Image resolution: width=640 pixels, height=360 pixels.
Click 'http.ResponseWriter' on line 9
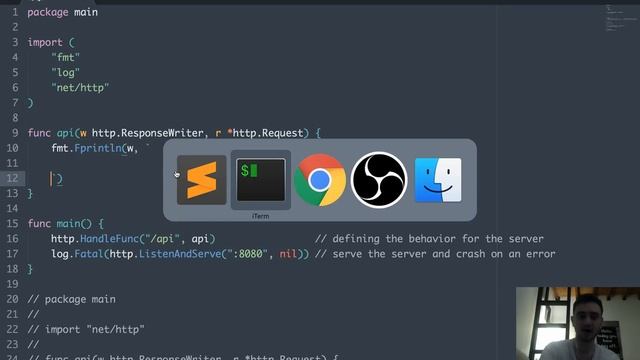point(147,133)
